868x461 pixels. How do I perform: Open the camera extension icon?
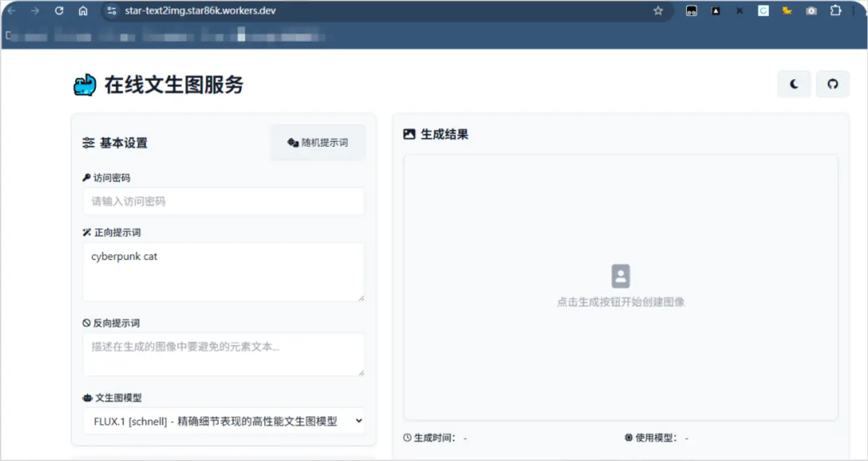[x=811, y=11]
